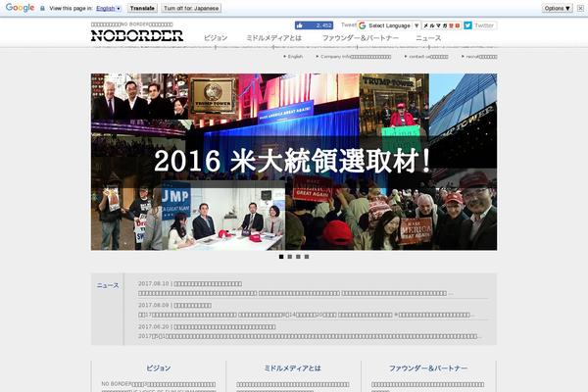
Task: Click the Twitter bird icon
Action: (467, 25)
